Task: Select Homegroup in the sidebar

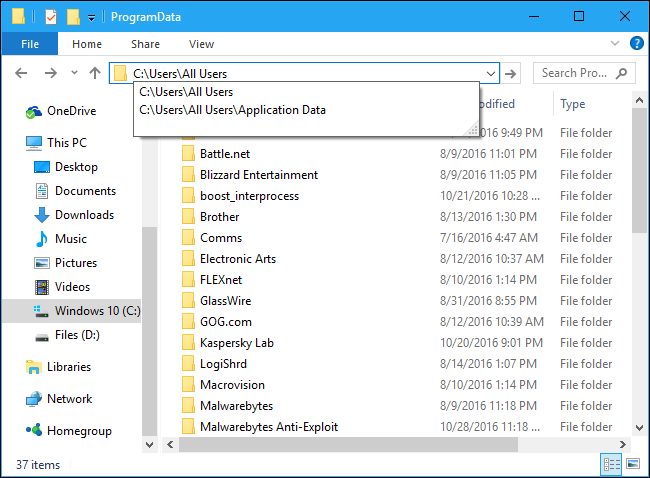Action: coord(79,431)
